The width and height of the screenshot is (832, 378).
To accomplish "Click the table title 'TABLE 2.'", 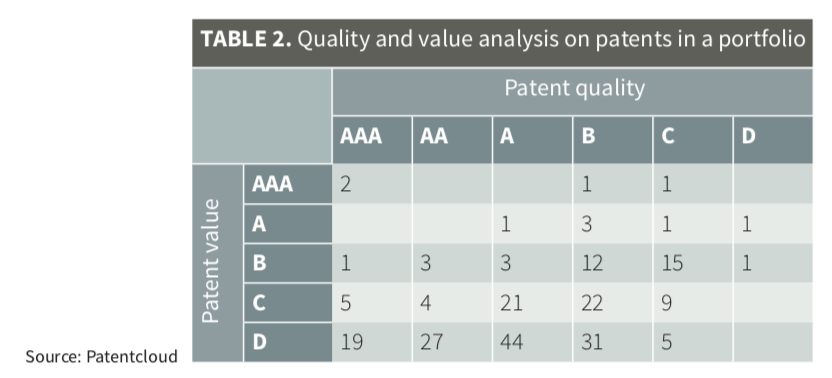I will click(x=246, y=40).
